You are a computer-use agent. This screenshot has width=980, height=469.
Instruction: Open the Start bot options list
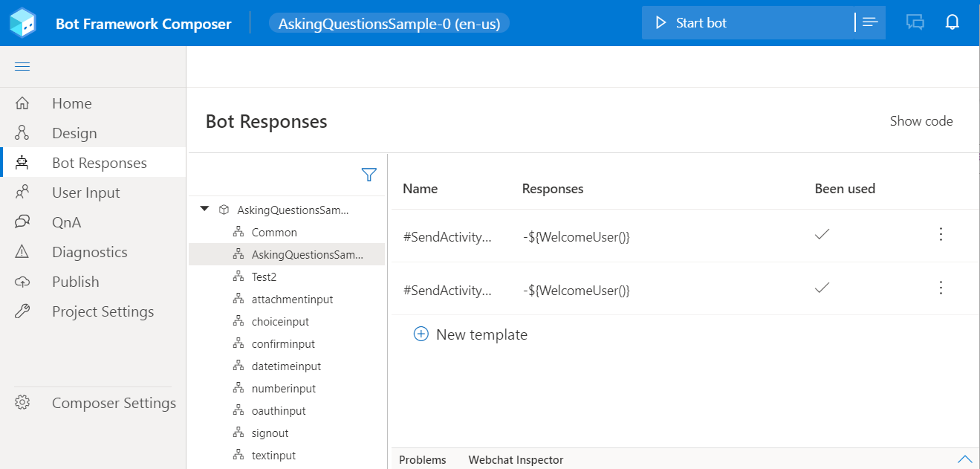[x=870, y=23]
